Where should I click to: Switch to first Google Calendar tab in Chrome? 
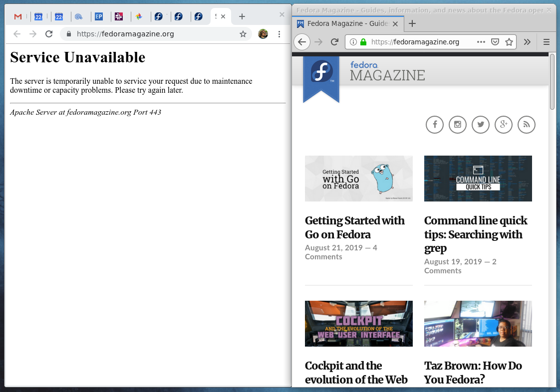point(38,16)
